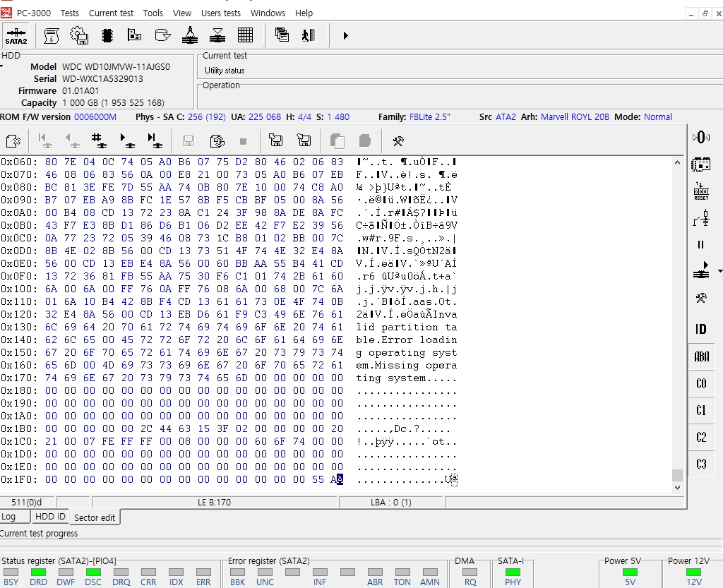The width and height of the screenshot is (723, 588).
Task: Switch to the HDD ID tab
Action: 50,517
